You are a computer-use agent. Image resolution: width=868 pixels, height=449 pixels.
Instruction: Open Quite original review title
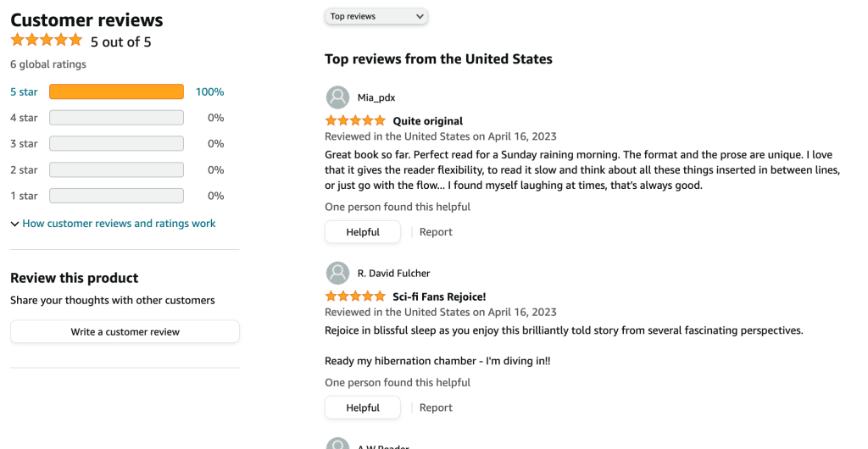point(427,121)
